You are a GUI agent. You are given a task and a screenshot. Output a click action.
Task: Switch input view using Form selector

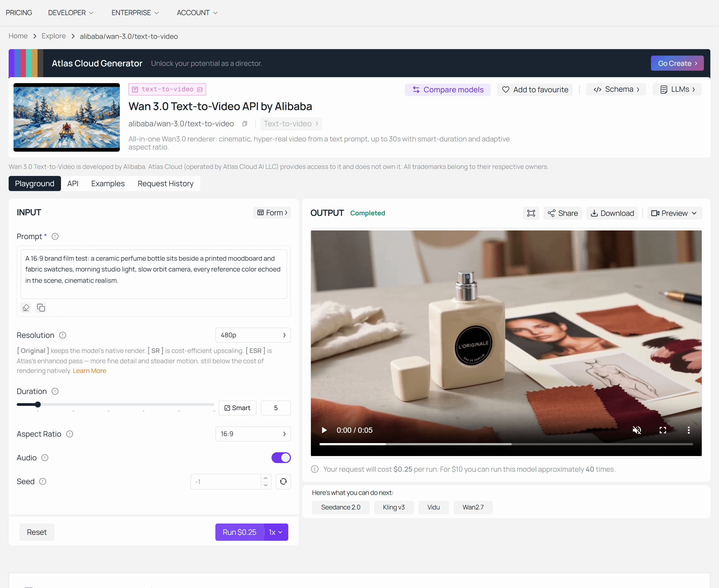point(272,213)
